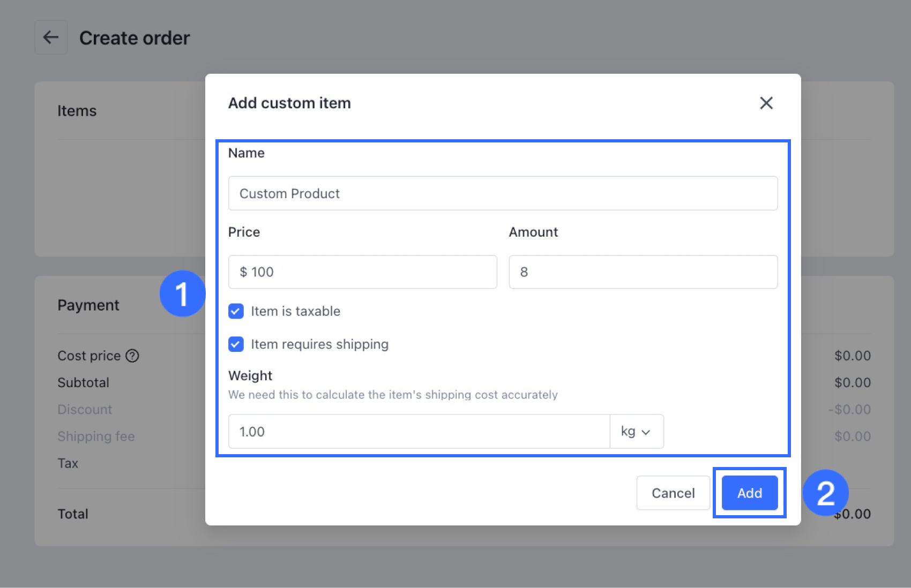The height and width of the screenshot is (588, 911).
Task: Click the Payment section heading
Action: pos(88,305)
